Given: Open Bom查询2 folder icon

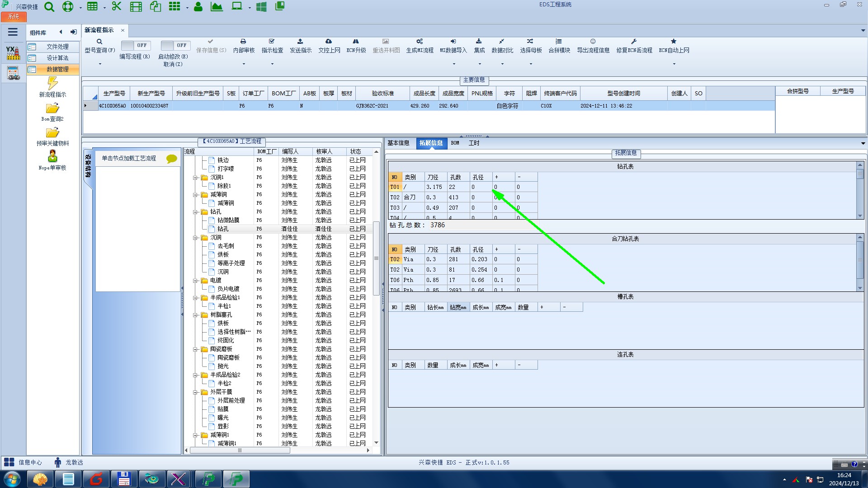Looking at the screenshot, I should click(x=52, y=109).
